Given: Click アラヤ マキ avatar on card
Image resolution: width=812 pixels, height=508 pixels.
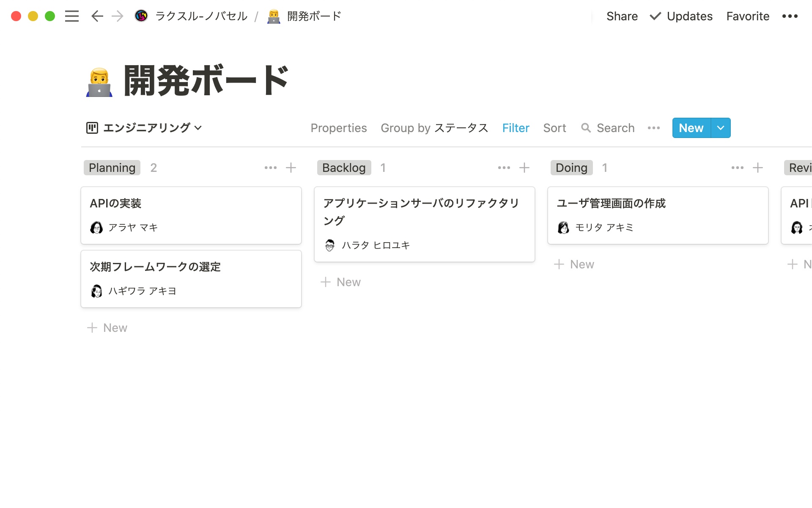Looking at the screenshot, I should click(x=96, y=228).
